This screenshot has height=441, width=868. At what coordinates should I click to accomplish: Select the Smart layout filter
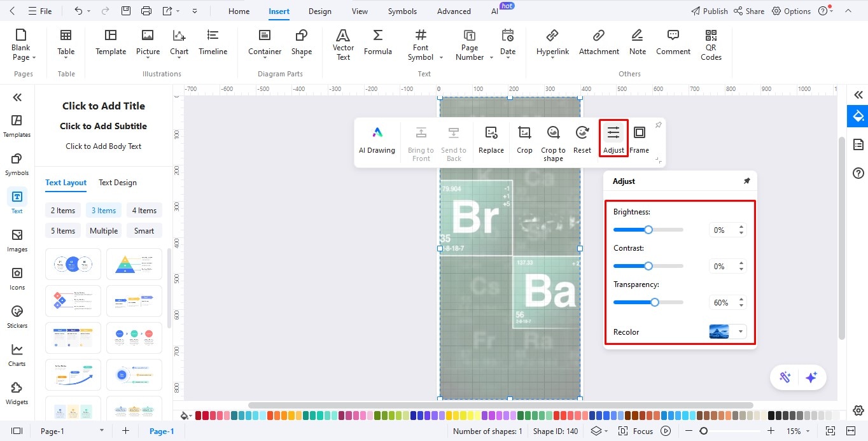tap(144, 231)
